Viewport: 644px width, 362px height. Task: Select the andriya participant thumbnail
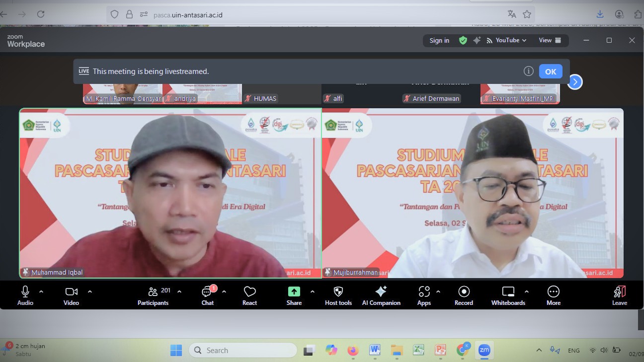(x=202, y=93)
